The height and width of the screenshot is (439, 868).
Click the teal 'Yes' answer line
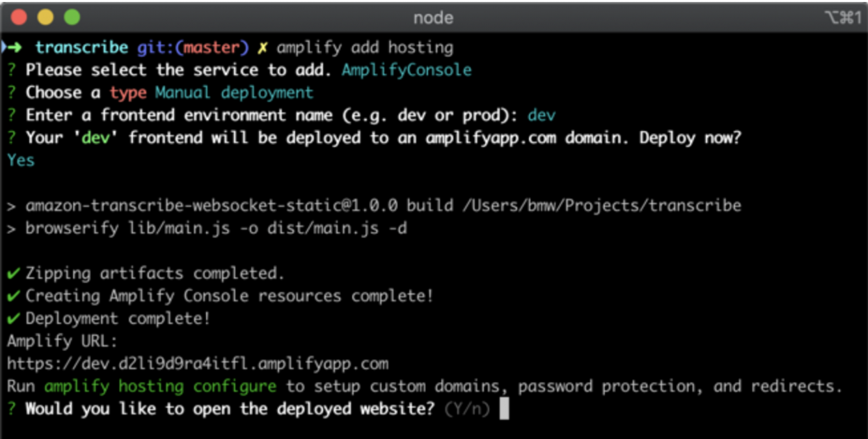point(21,160)
